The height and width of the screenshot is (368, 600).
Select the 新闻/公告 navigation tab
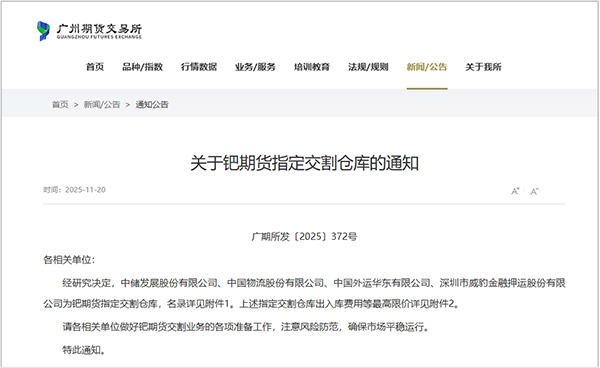pyautogui.click(x=427, y=67)
